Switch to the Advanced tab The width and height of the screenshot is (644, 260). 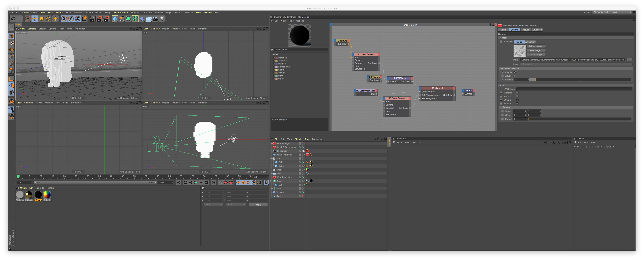coord(537,30)
